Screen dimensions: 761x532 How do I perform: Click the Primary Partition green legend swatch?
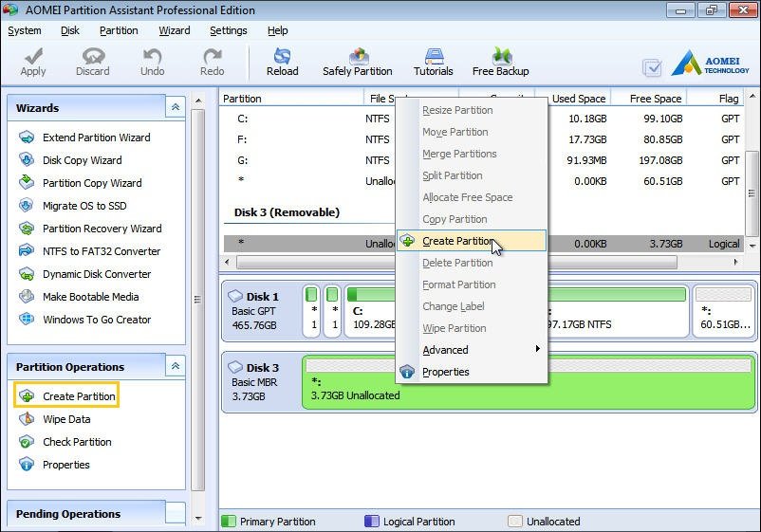click(228, 522)
